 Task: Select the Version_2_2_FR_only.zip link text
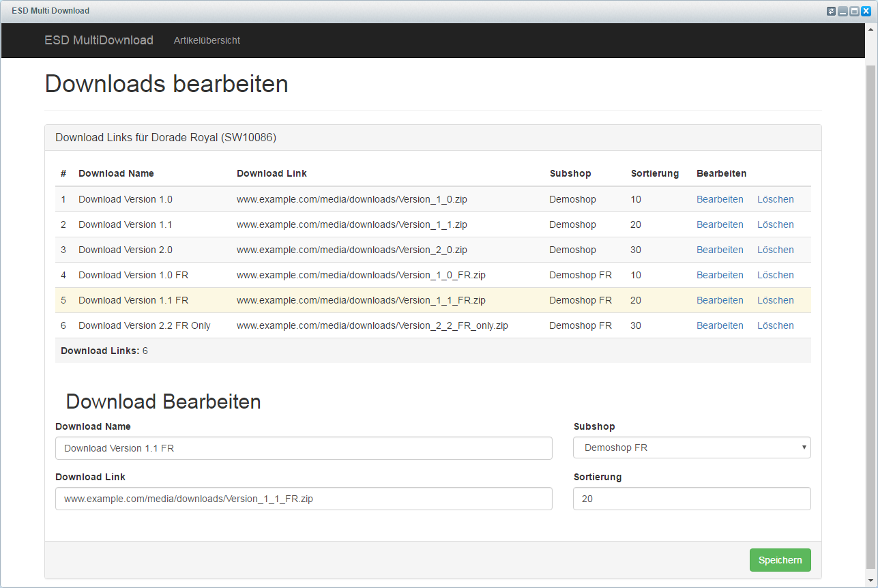[372, 325]
